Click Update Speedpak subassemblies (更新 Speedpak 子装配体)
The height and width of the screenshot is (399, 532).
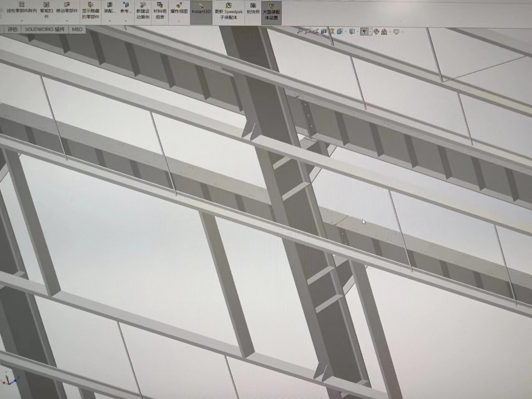coord(229,11)
